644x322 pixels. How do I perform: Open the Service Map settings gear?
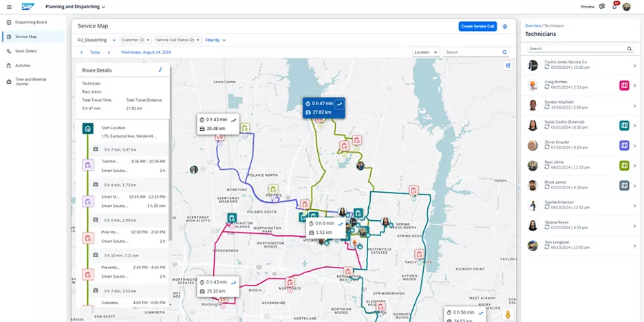click(504, 26)
